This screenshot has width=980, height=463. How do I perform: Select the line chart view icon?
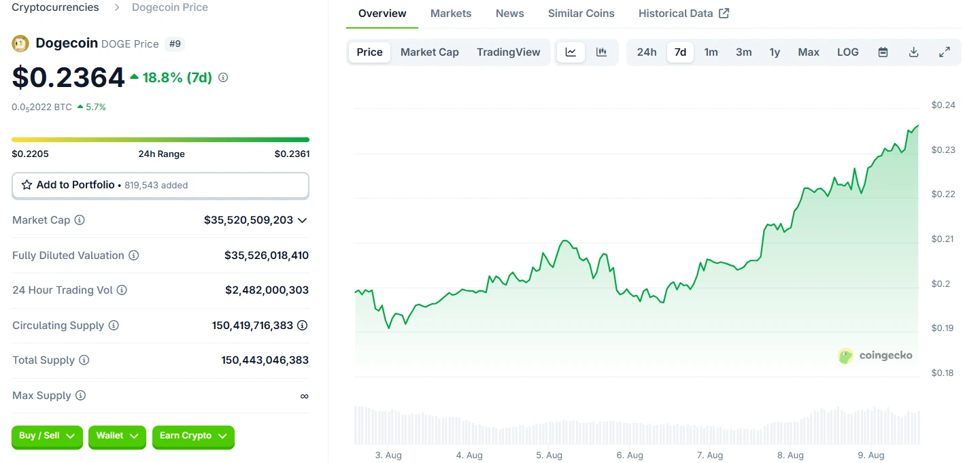point(571,52)
